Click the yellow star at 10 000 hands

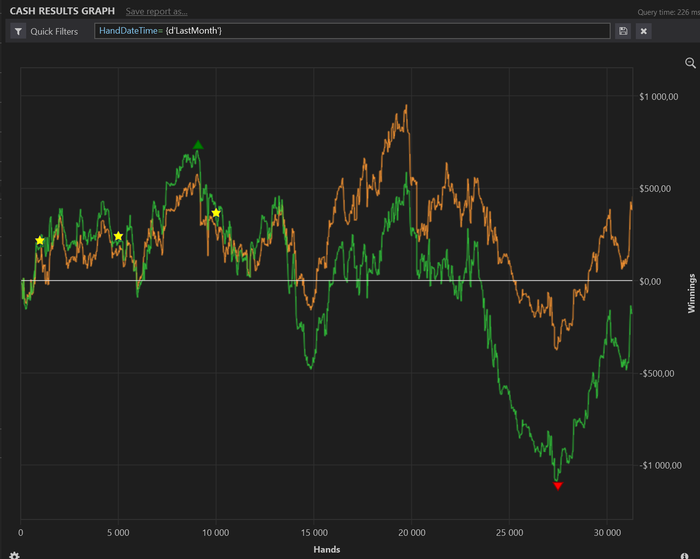216,213
